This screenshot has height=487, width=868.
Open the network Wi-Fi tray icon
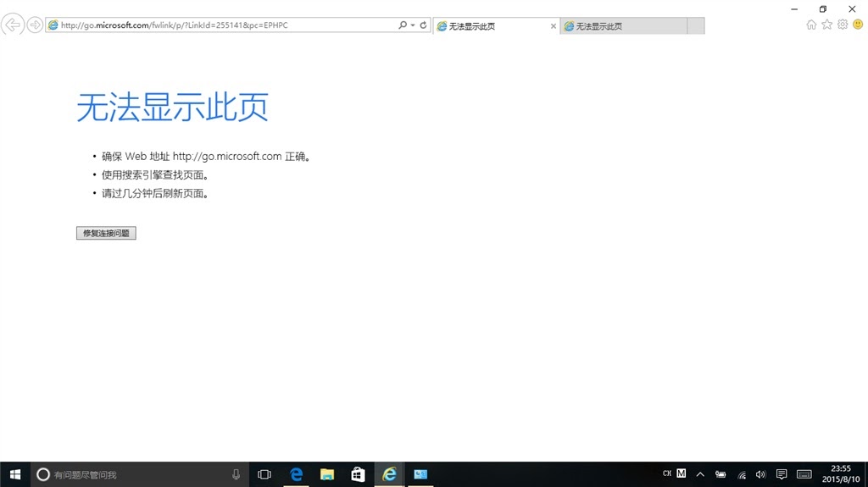click(742, 474)
